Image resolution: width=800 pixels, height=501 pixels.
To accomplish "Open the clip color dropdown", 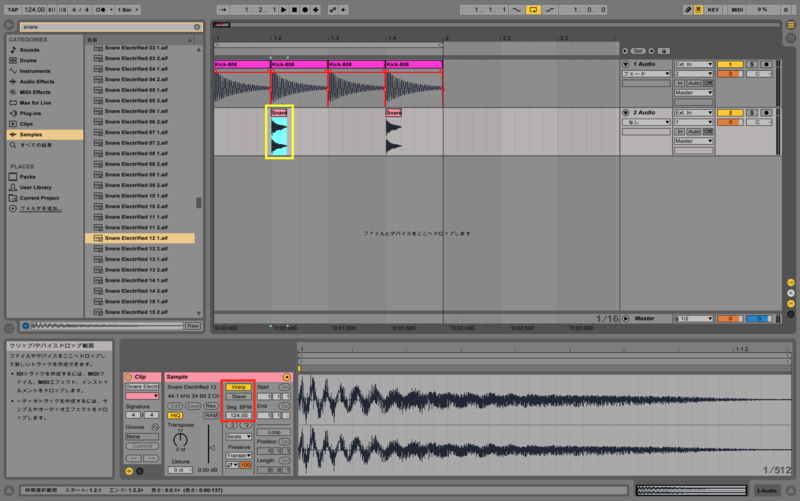I will (x=142, y=396).
